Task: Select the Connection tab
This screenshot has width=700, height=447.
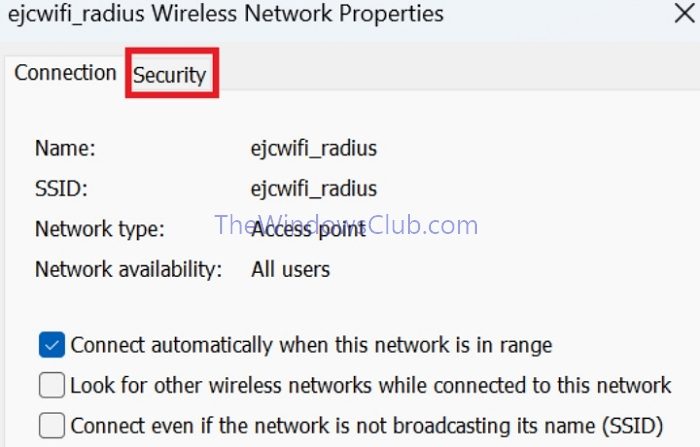Action: click(66, 73)
